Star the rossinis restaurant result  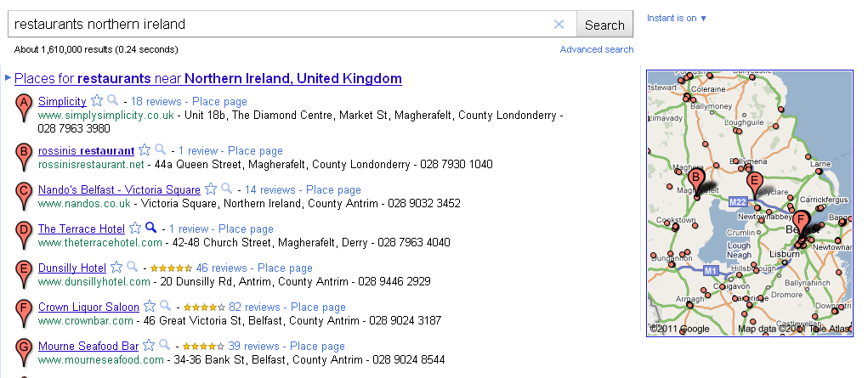(145, 150)
